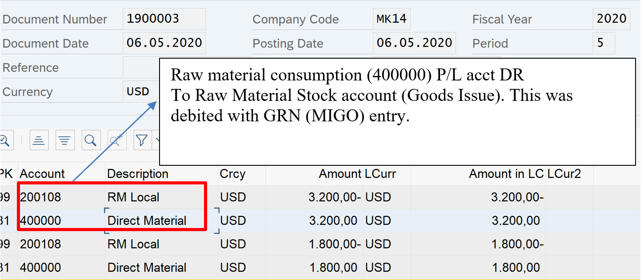Click the Find magnifier icon
The image size is (644, 280).
click(x=91, y=141)
